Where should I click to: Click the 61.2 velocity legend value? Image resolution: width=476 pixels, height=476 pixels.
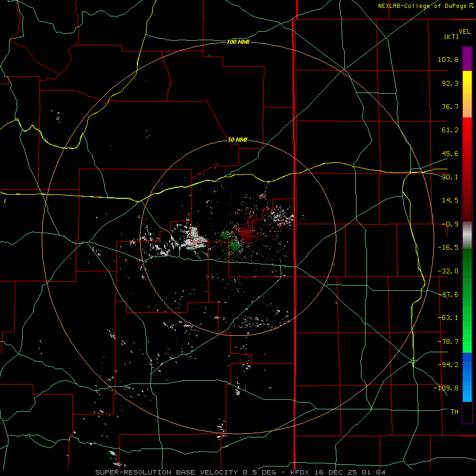tap(450, 130)
